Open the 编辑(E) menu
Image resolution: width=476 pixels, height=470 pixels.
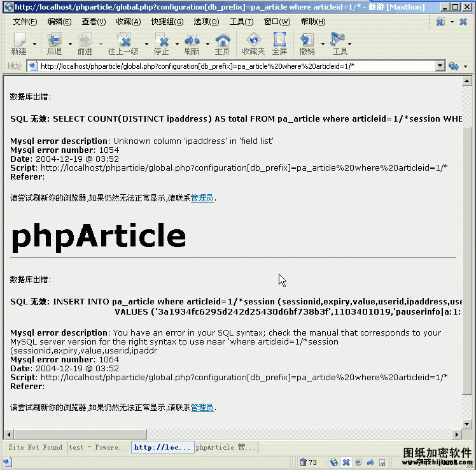click(60, 22)
